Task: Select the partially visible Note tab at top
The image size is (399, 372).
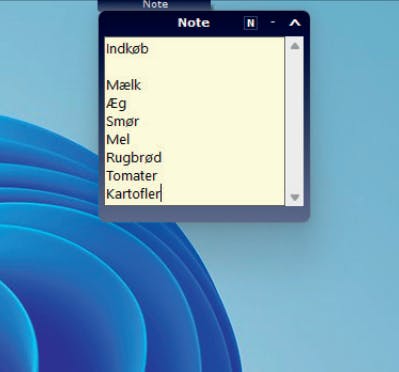Action: point(154,5)
